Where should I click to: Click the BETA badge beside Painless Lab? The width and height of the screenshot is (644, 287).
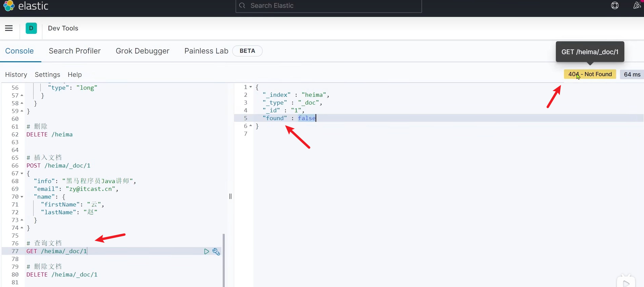click(x=247, y=51)
